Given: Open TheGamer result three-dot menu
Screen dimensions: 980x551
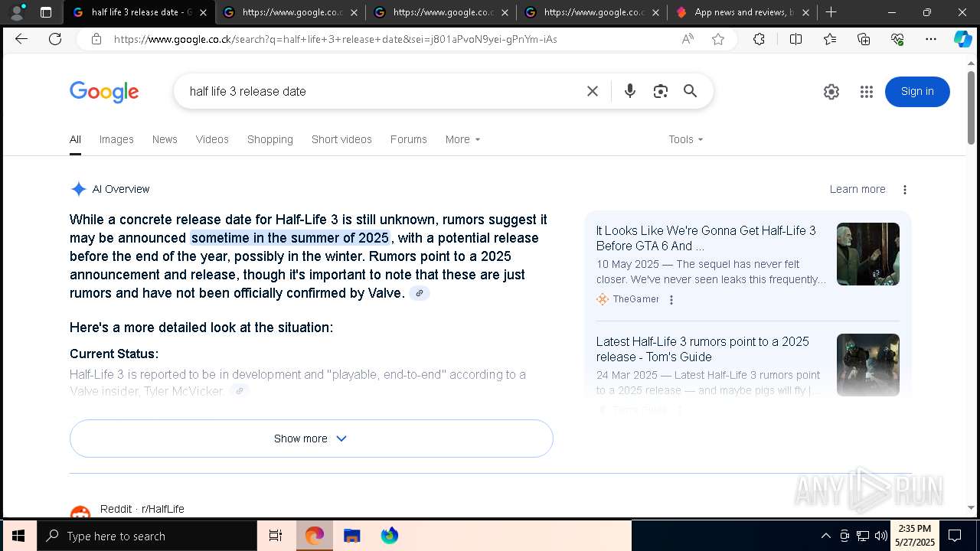Looking at the screenshot, I should pos(671,300).
